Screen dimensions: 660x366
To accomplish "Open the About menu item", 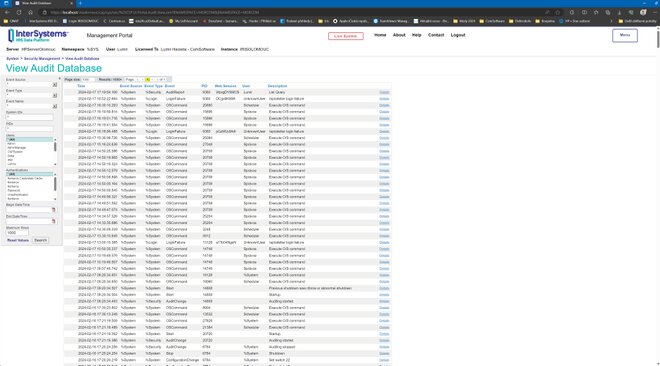I will [399, 35].
